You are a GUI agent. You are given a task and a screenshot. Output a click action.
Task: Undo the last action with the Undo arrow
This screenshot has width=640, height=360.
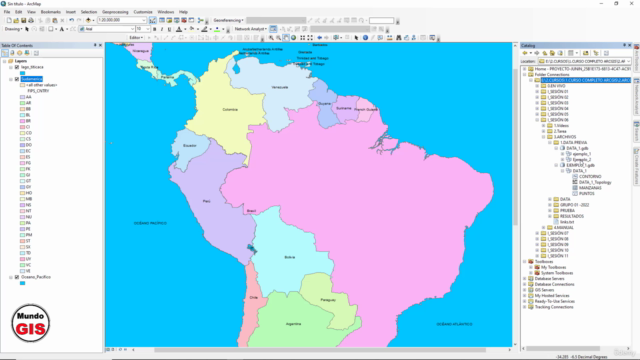[72, 20]
